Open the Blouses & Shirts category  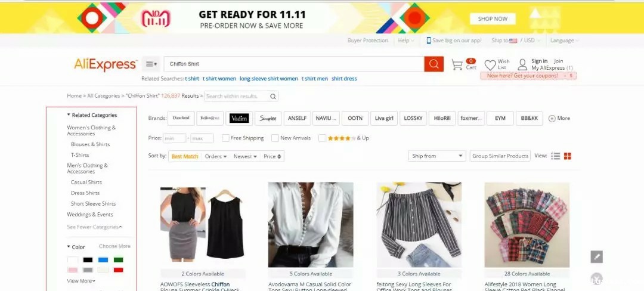[91, 144]
